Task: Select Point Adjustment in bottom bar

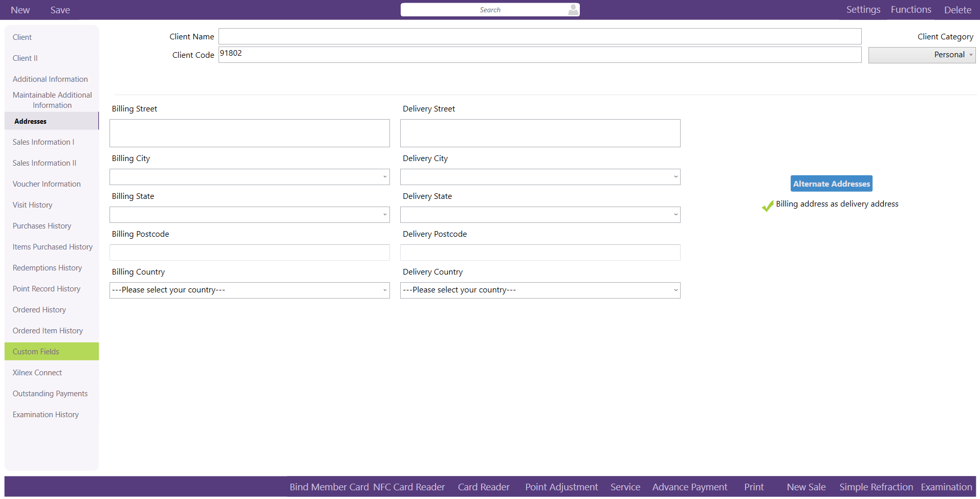Action: [x=561, y=487]
